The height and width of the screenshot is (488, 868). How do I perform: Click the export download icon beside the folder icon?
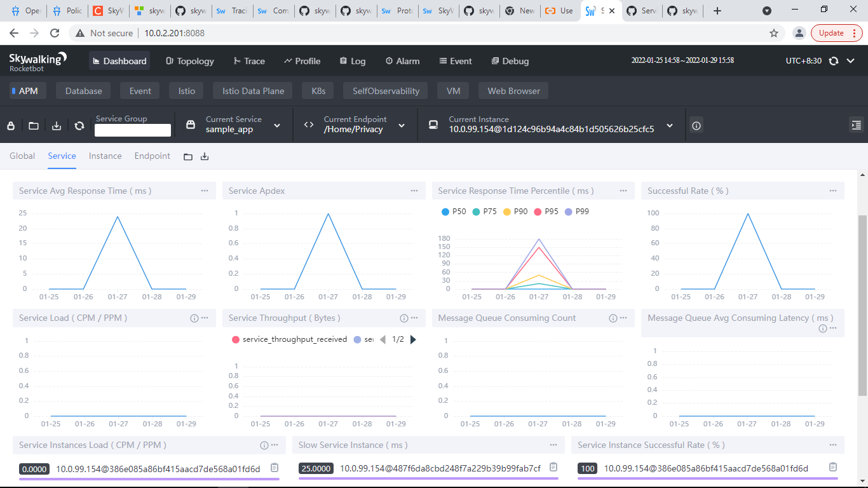tap(56, 125)
